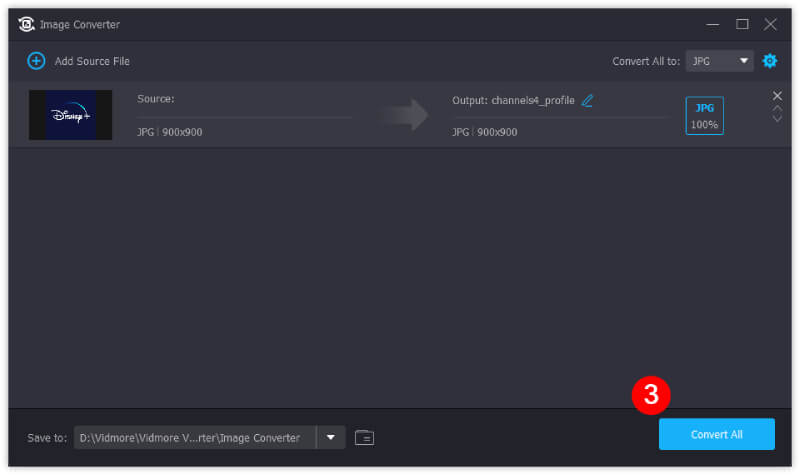Expand the Save to path dropdown arrow
The width and height of the screenshot is (800, 475).
[x=331, y=437]
